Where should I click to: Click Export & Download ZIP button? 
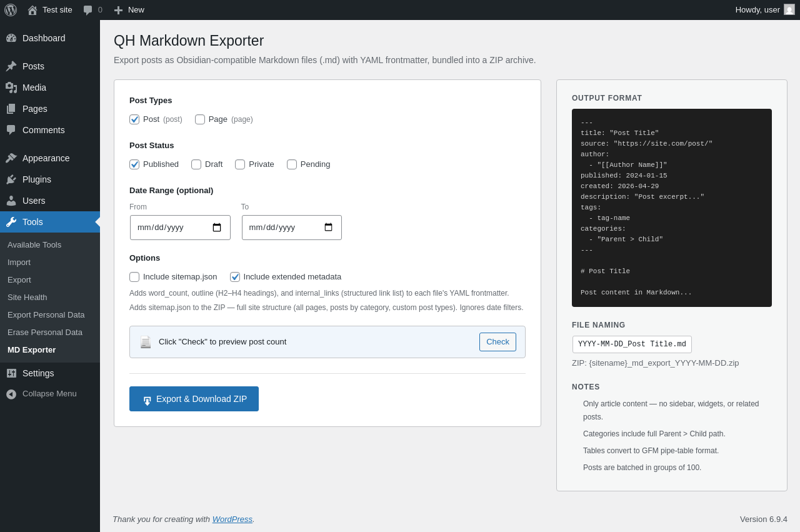[194, 399]
